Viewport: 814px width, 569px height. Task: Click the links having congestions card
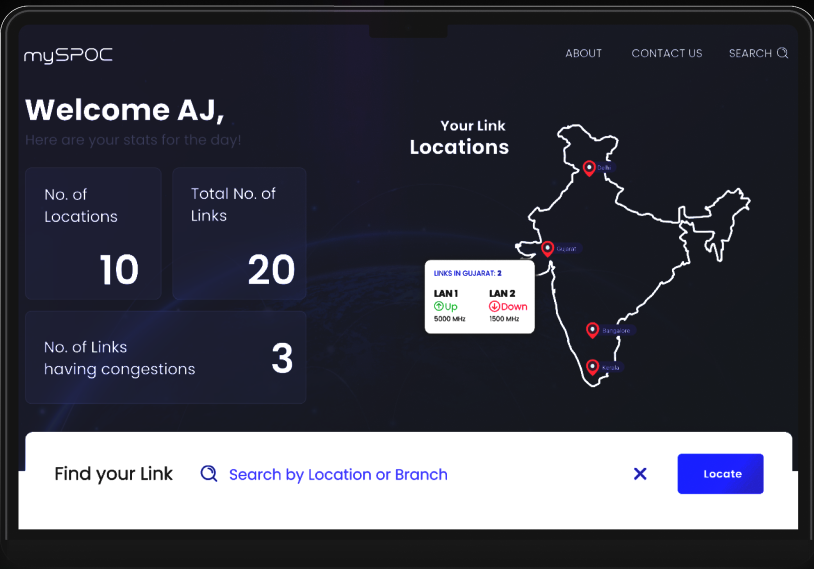165,357
